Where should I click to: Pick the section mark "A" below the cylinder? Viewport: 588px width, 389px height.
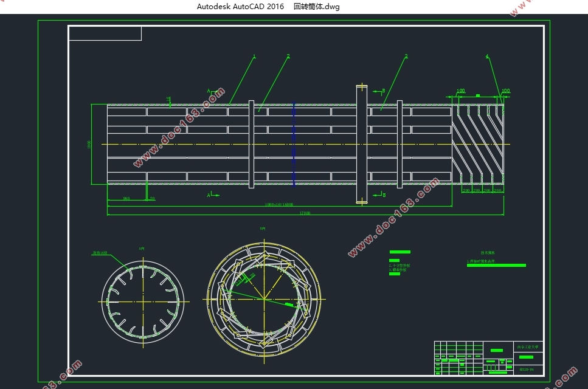coord(209,195)
